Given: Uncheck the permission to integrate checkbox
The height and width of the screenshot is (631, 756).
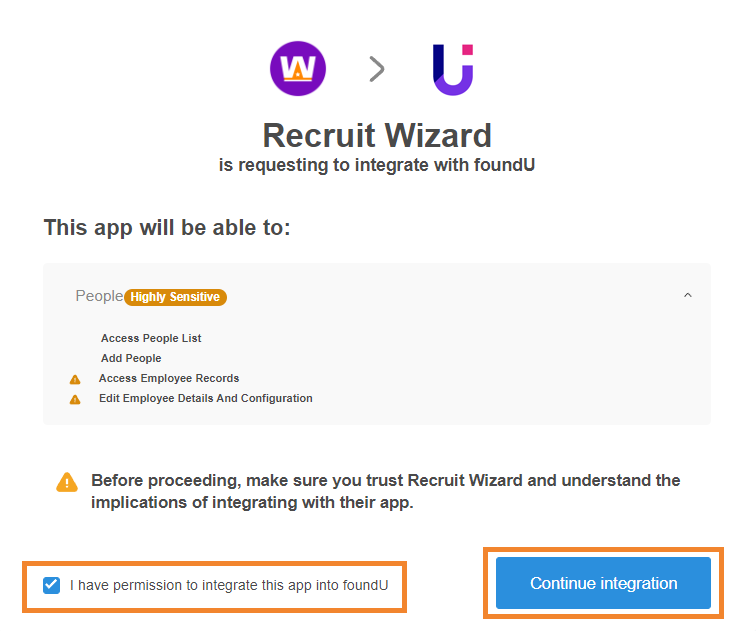Looking at the screenshot, I should (51, 586).
